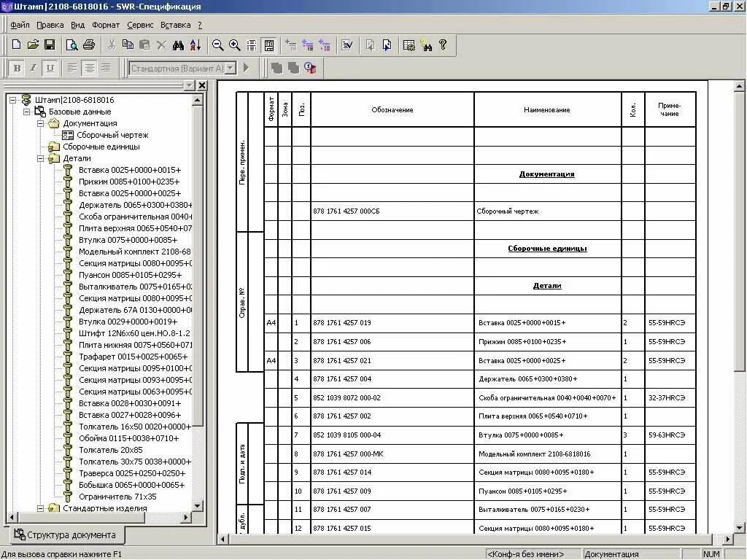Open the ? help menu
Image resolution: width=747 pixels, height=560 pixels.
click(200, 25)
